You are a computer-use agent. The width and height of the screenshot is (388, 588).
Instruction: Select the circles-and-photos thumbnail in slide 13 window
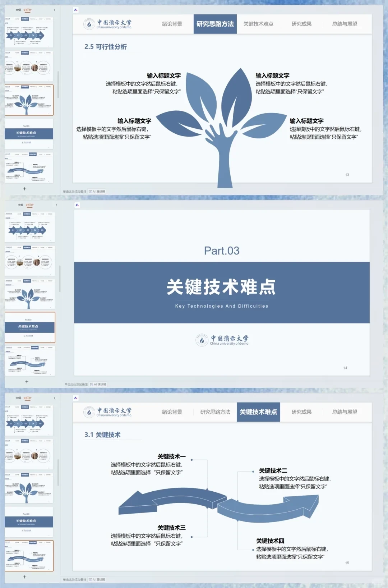click(x=29, y=66)
